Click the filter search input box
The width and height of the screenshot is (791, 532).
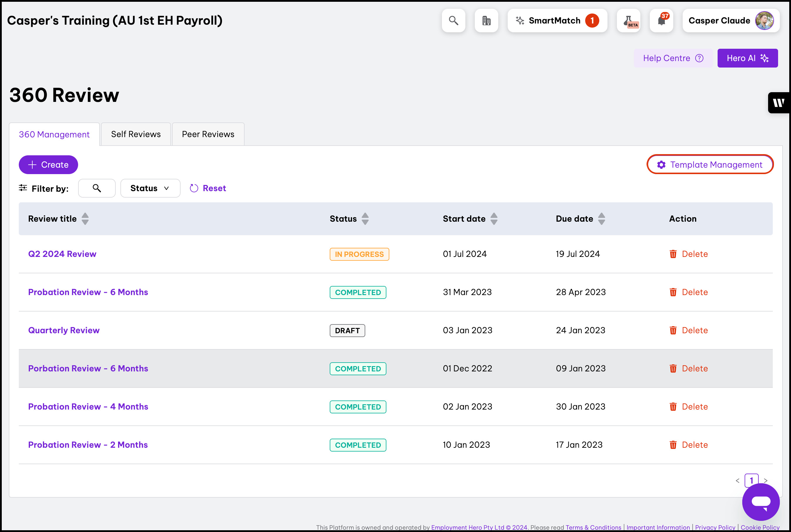[x=97, y=188]
